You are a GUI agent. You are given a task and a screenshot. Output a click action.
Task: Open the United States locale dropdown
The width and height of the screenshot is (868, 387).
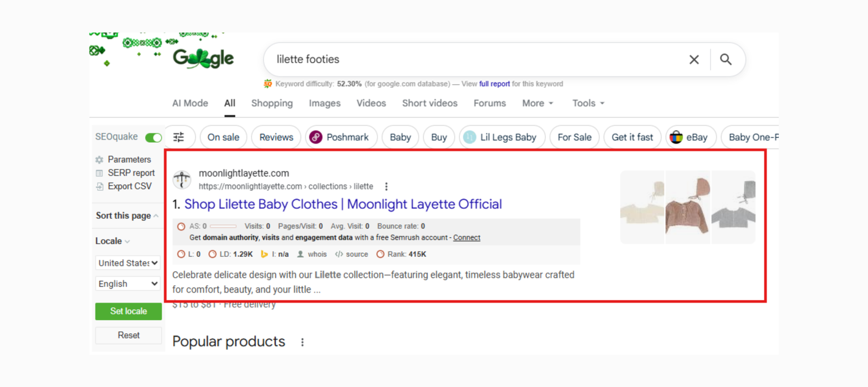128,263
